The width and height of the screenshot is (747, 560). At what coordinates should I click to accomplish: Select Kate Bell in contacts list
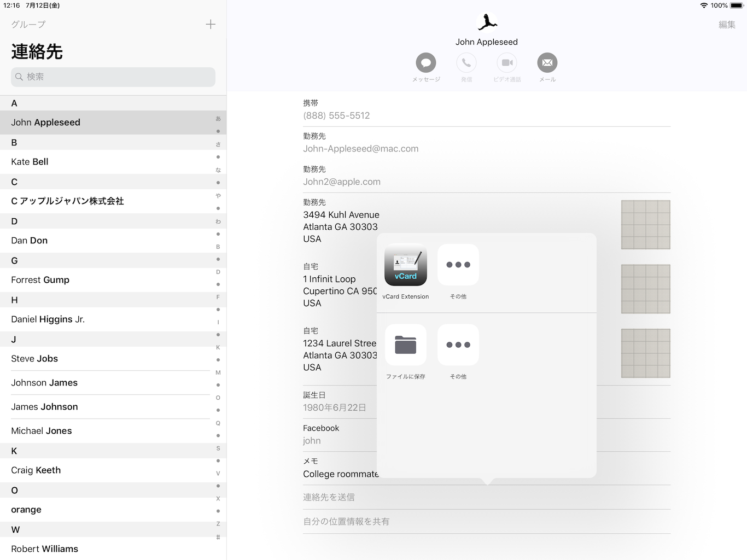(30, 162)
